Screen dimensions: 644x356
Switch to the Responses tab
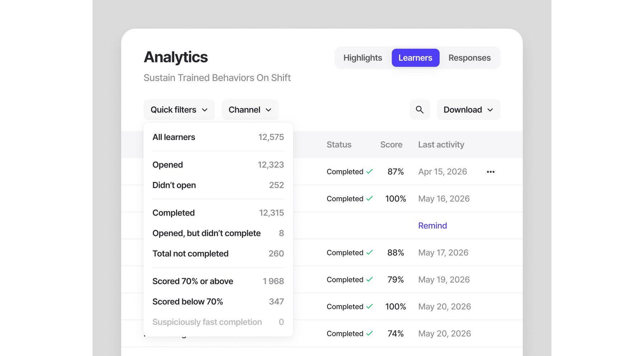[469, 58]
